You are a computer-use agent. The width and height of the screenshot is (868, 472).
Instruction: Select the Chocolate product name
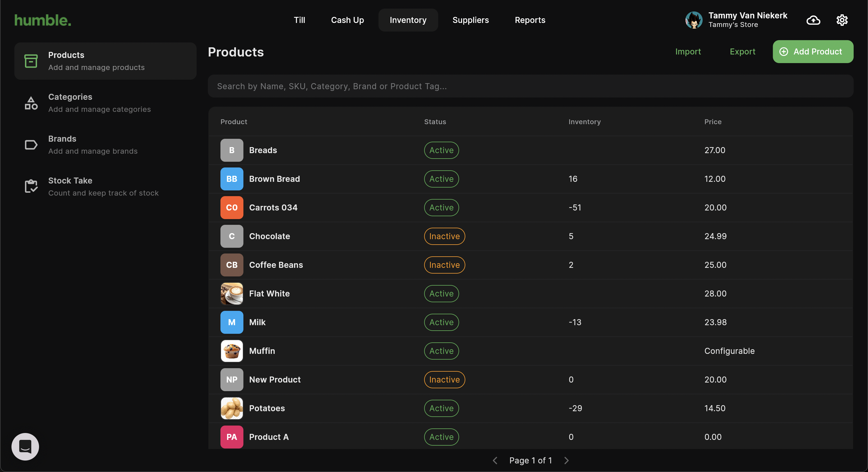click(x=269, y=236)
